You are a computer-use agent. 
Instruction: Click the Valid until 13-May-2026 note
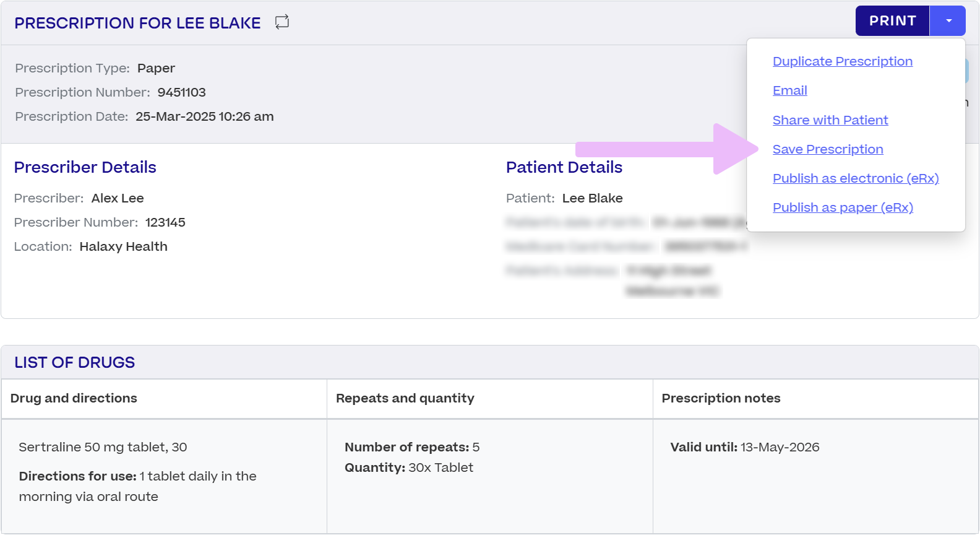[744, 447]
